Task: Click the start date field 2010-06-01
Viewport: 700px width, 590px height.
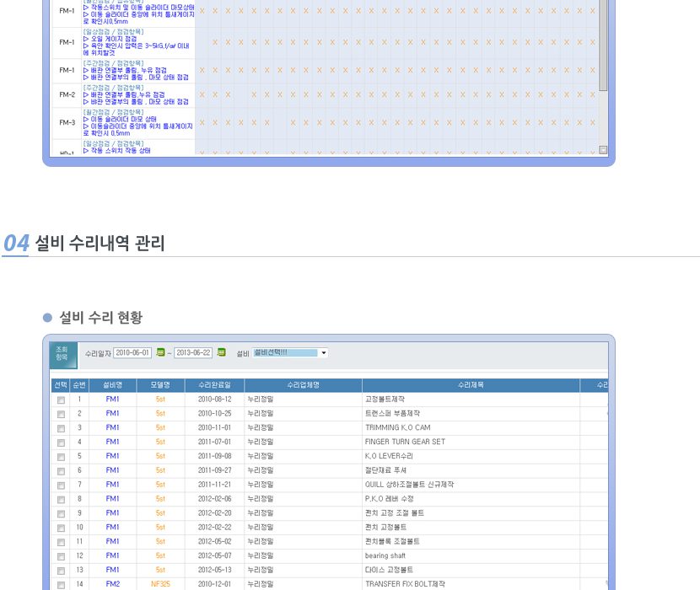Action: pyautogui.click(x=132, y=353)
